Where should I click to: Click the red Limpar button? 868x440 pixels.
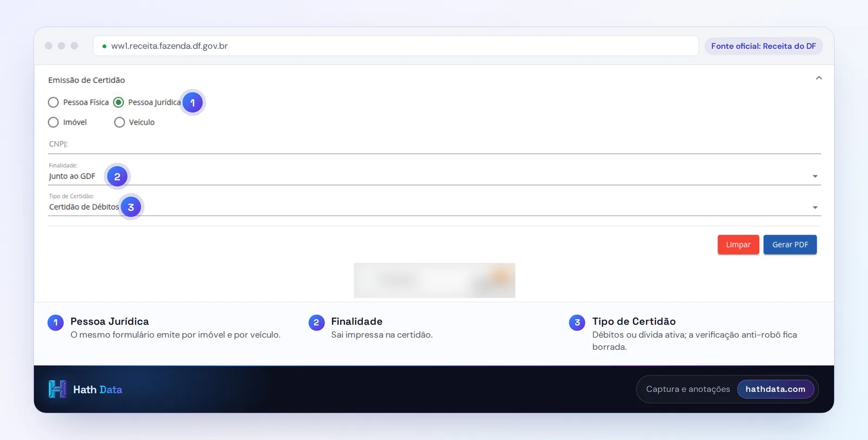click(738, 245)
